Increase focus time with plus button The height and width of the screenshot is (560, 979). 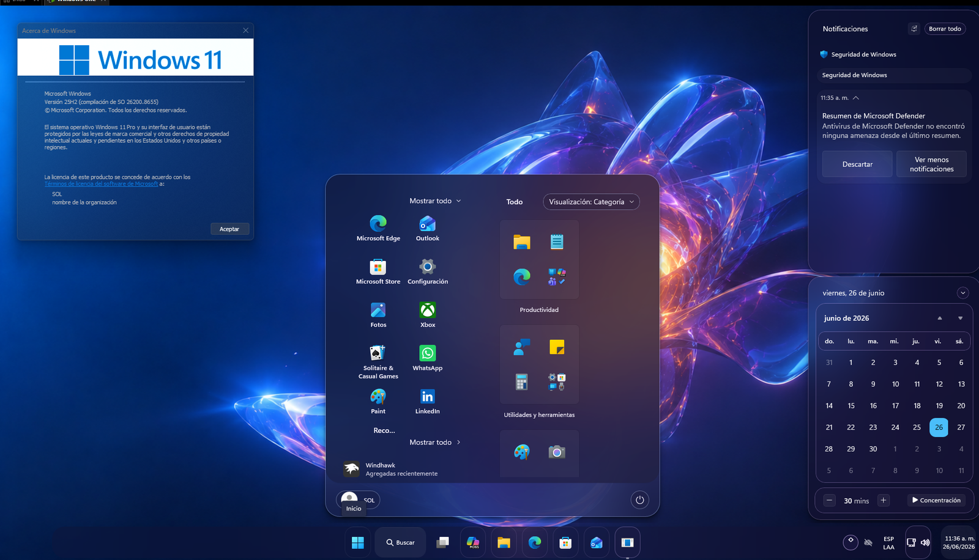pos(884,500)
